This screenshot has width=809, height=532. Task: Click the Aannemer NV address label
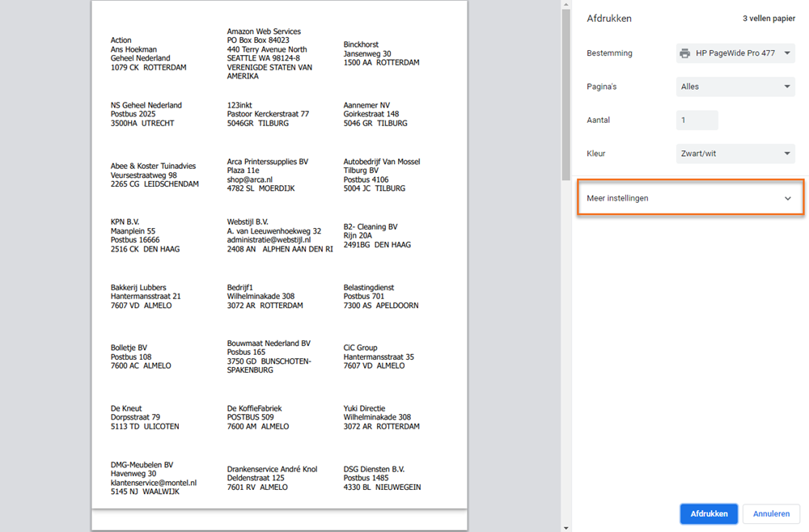pyautogui.click(x=375, y=114)
